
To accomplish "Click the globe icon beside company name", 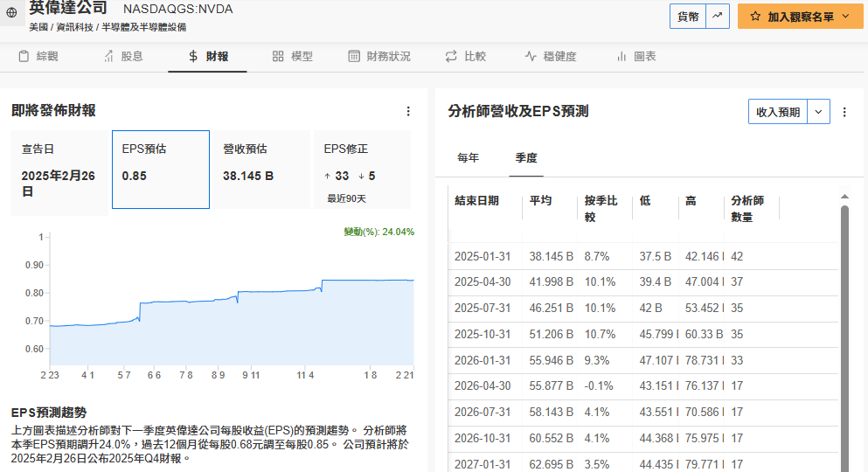I will 11,13.
